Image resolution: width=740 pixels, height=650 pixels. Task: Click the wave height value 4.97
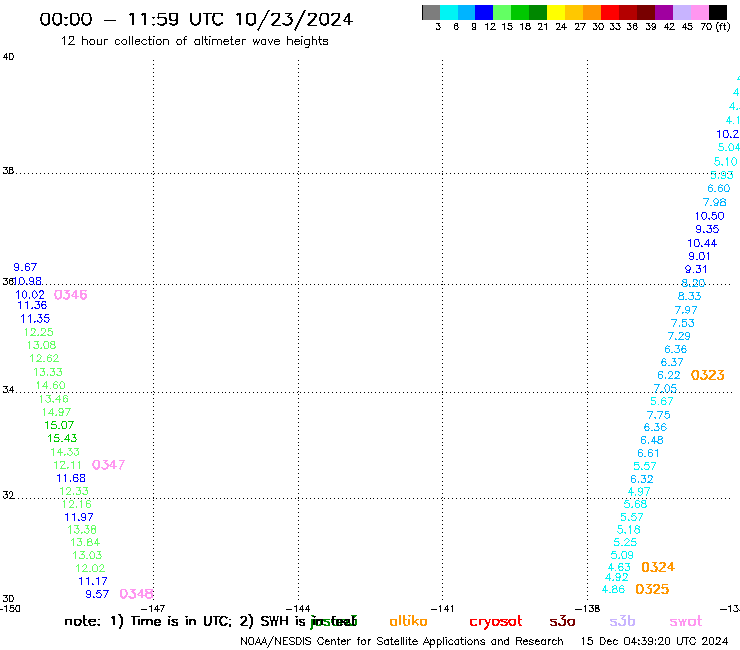tap(639, 491)
